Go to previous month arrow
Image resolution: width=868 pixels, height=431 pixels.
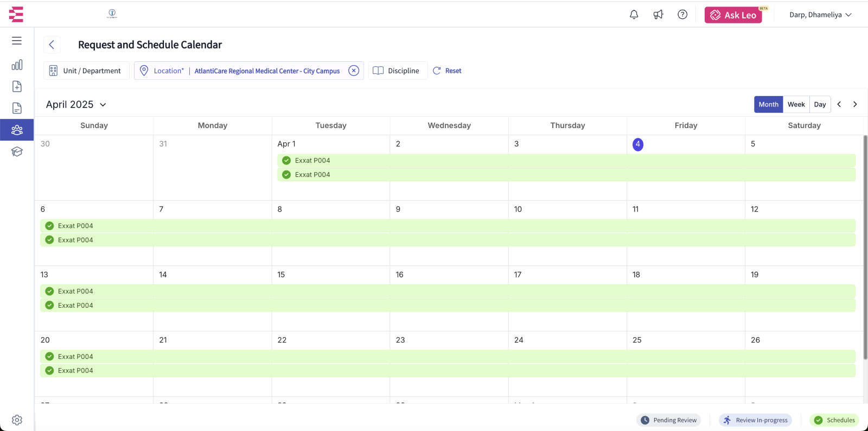[839, 104]
